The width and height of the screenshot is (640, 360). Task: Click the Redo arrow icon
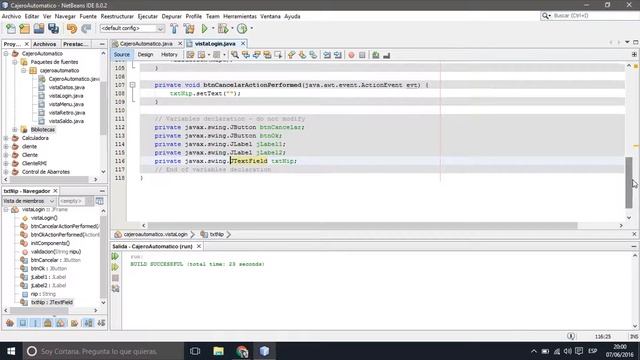point(86,29)
